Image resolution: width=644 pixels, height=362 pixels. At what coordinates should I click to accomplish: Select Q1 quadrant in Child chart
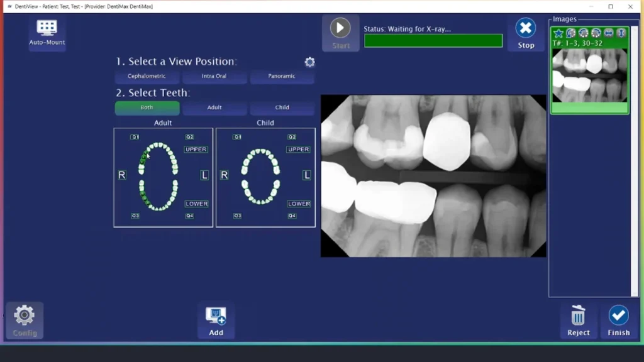point(237,137)
